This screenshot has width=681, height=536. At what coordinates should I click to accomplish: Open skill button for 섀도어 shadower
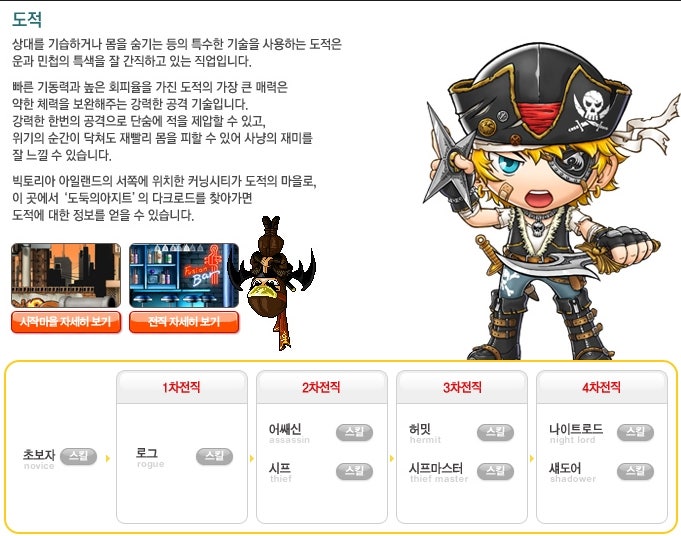tap(635, 471)
